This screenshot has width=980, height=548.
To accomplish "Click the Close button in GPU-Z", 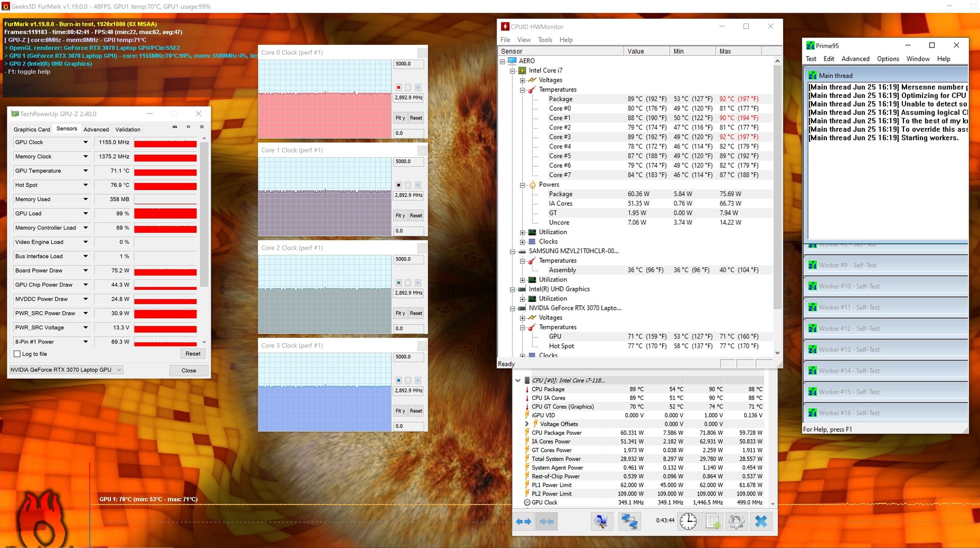I will pyautogui.click(x=189, y=371).
